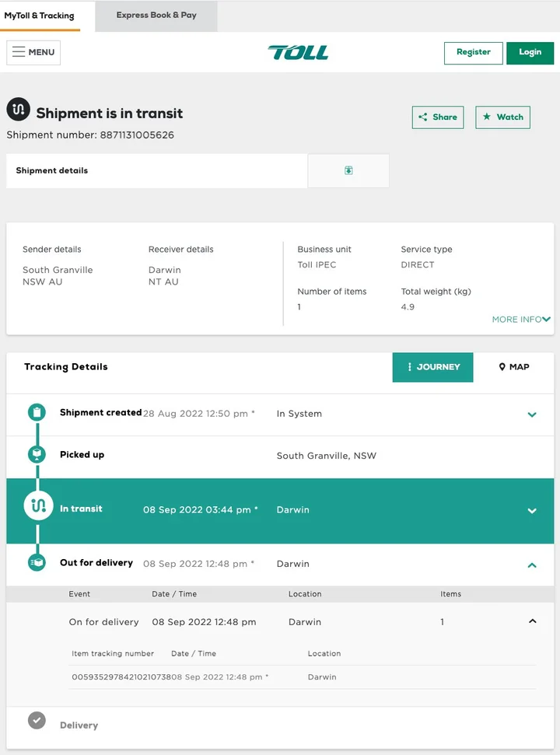Click the Login button
Screen dimensions: 560x755
[x=530, y=52]
